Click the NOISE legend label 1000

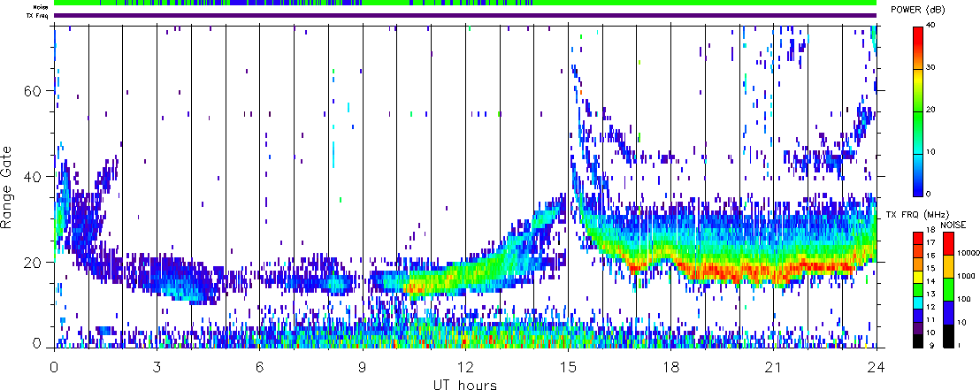coord(964,278)
